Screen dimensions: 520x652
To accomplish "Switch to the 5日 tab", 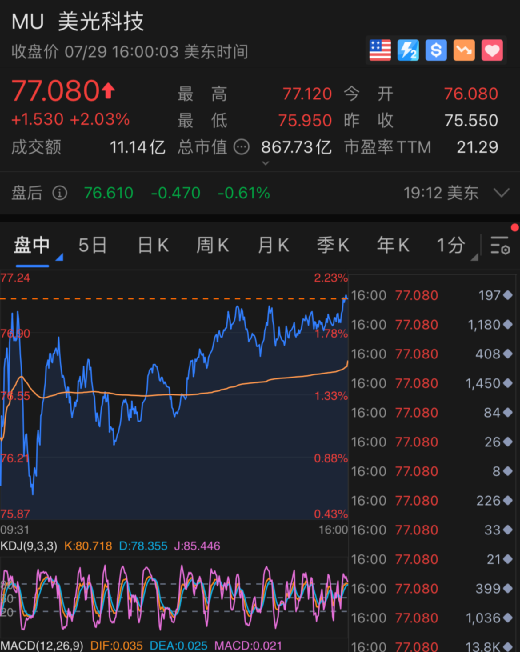I will [93, 245].
